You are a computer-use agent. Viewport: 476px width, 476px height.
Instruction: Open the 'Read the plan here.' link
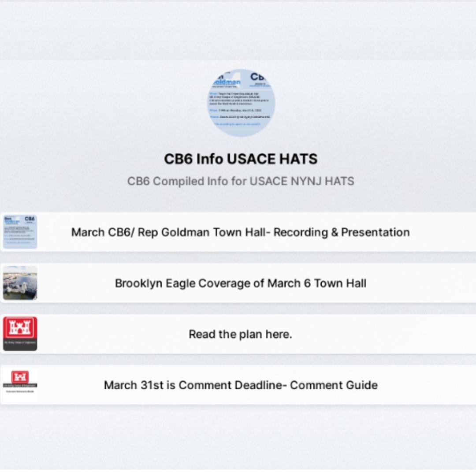point(238,334)
